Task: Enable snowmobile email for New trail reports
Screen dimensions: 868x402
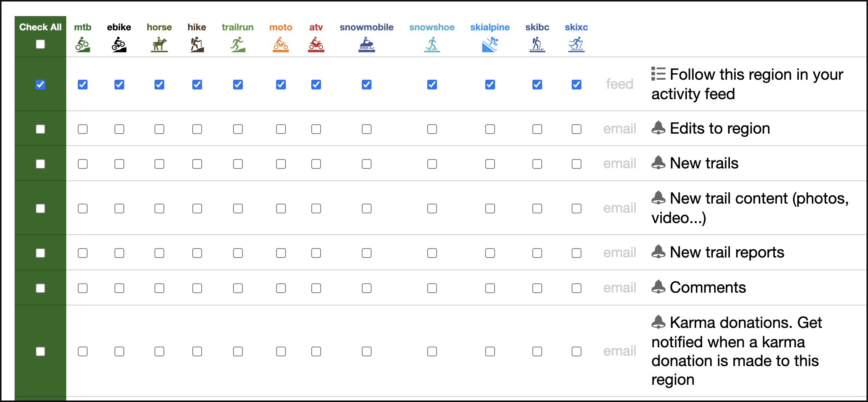Action: 367,253
